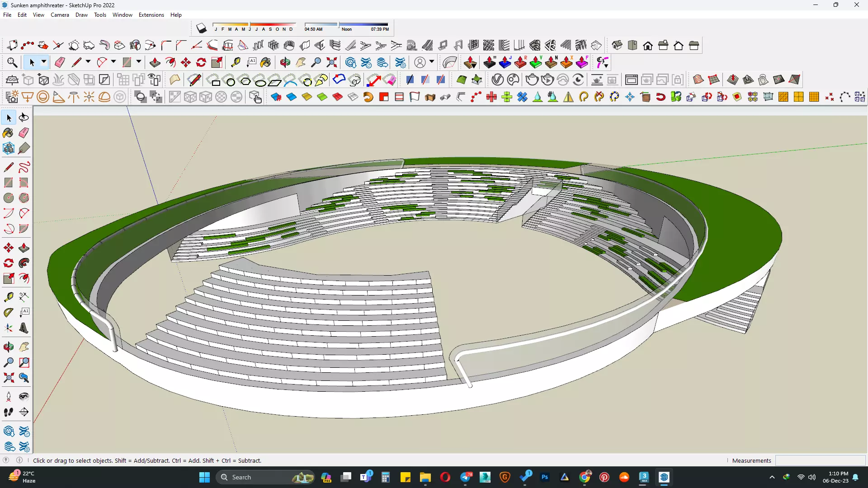Choose the Protractor tool in left toolbar

[x=8, y=312]
